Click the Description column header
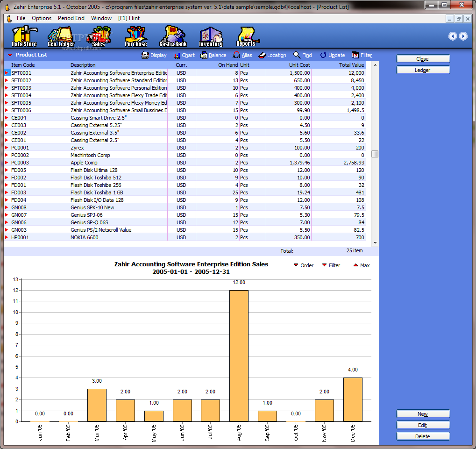 pos(83,65)
